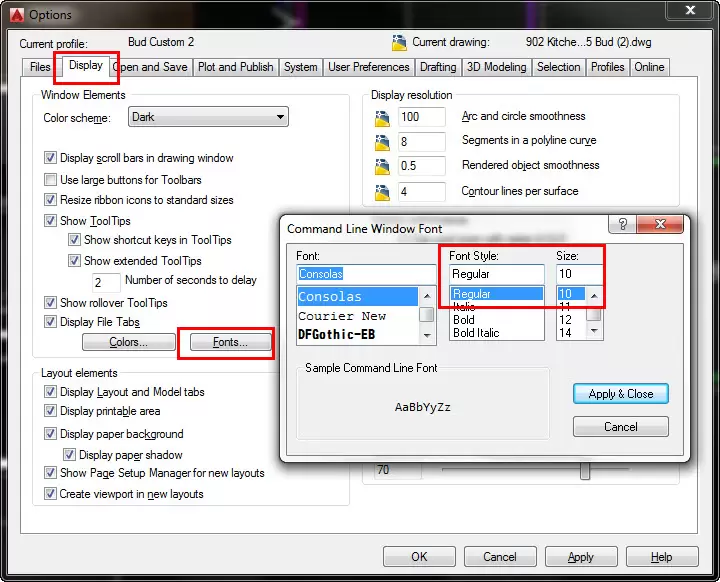Click the AutoCAD logo in Options title bar
This screenshot has height=582, width=720.
13,14
